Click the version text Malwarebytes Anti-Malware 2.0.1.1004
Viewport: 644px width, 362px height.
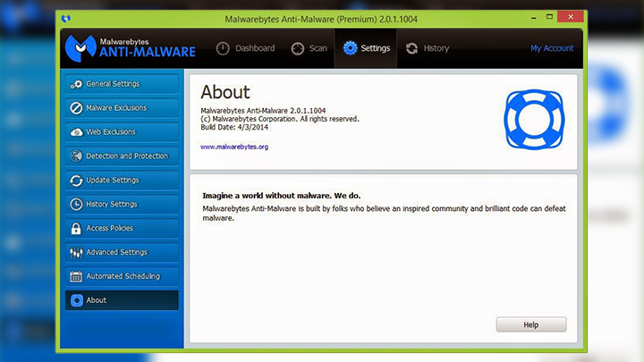coord(263,111)
